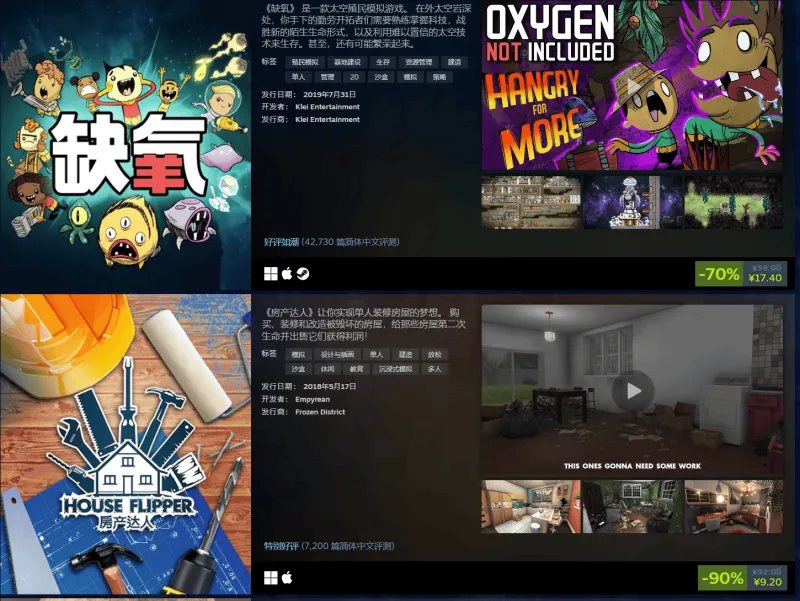Select the 建造 tag under House Flipper

[x=406, y=355]
